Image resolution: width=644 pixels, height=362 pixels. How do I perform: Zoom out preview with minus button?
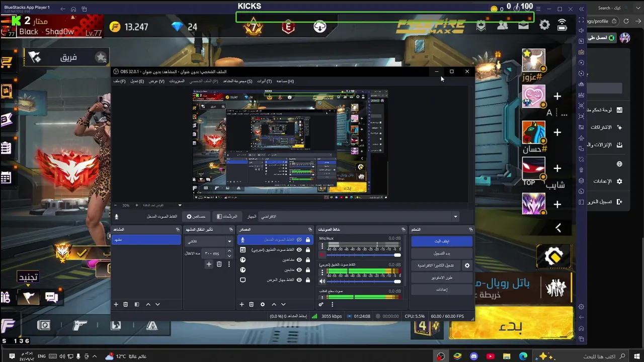pyautogui.click(x=115, y=205)
